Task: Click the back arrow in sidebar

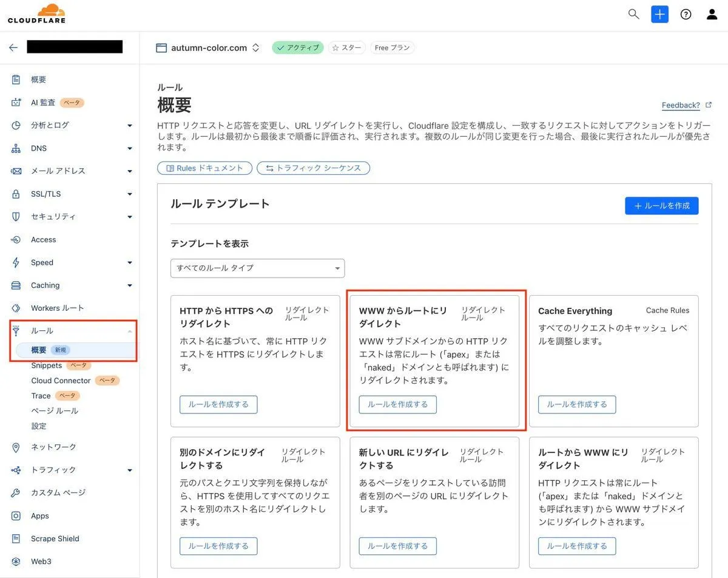Action: tap(13, 47)
